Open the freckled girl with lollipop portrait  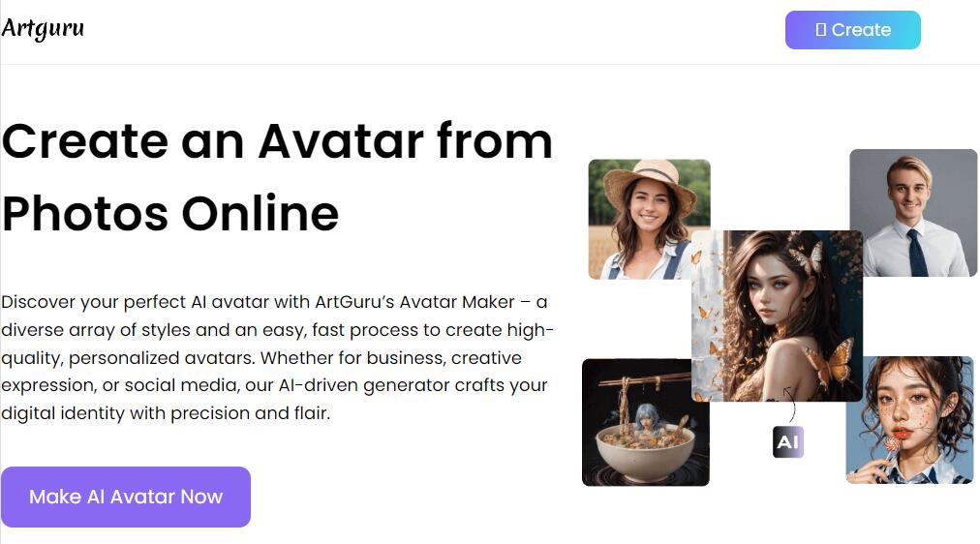coord(909,420)
